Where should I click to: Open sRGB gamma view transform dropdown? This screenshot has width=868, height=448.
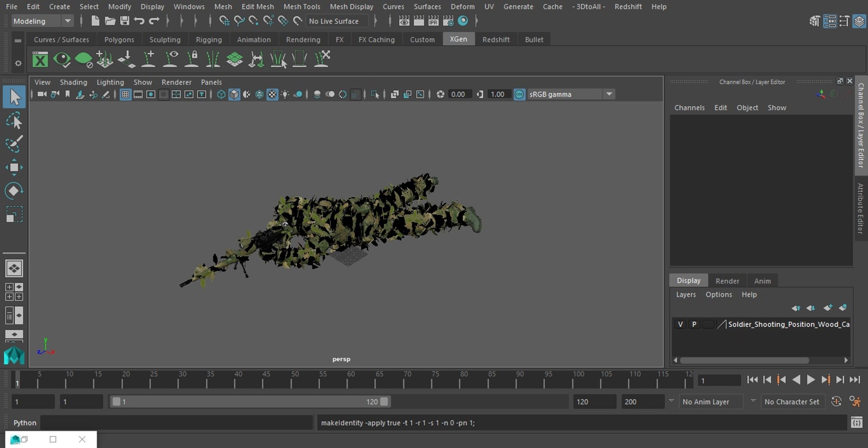pyautogui.click(x=571, y=94)
